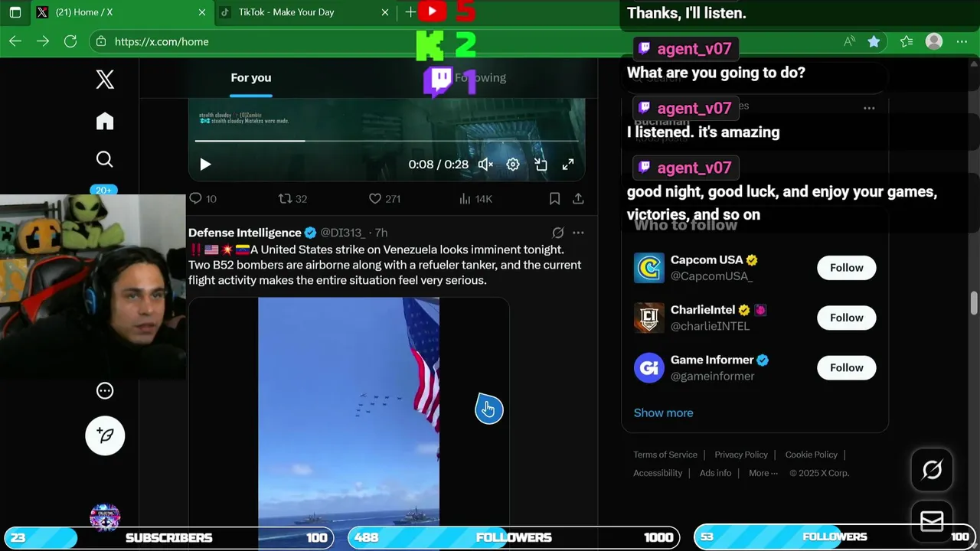Image resolution: width=980 pixels, height=551 pixels.
Task: Open trending item more options ellipsis
Action: click(869, 108)
